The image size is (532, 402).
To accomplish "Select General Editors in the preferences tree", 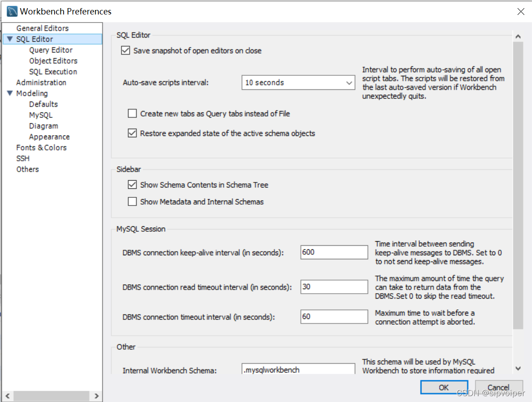I will [x=42, y=28].
